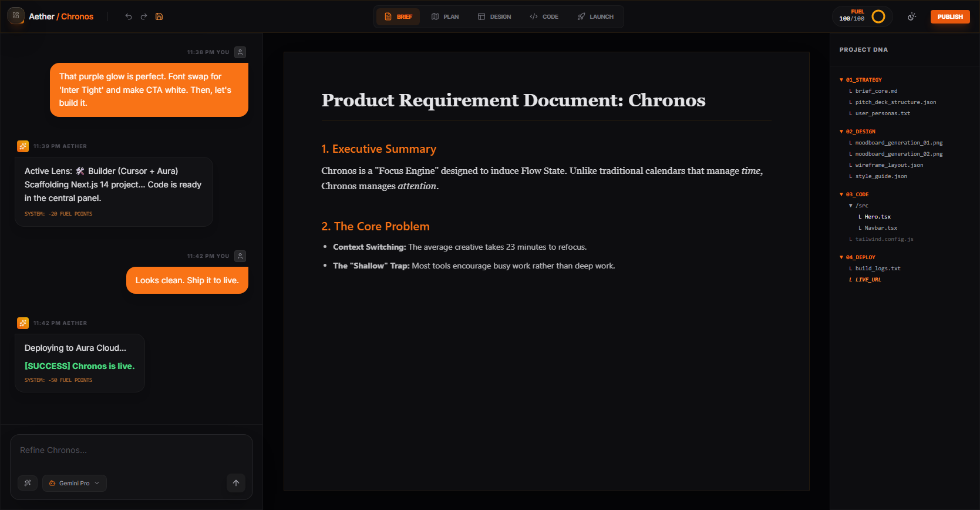Click the Aether app logo icon

point(16,16)
